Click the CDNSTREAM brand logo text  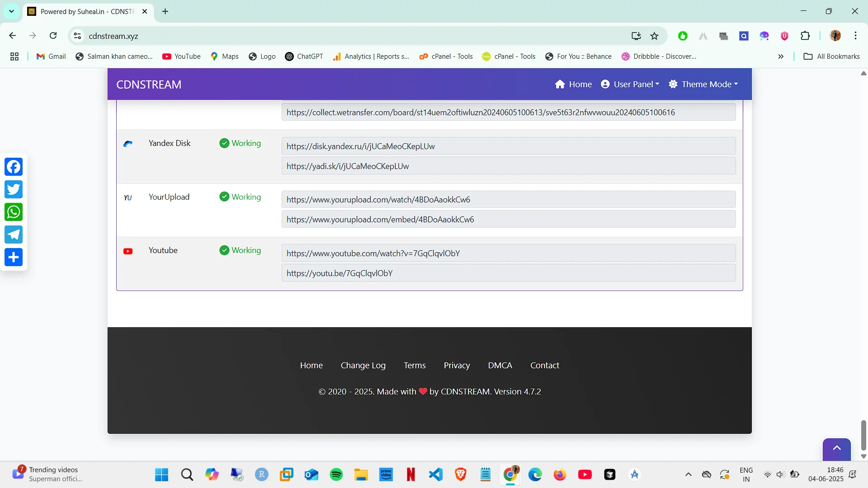click(x=149, y=84)
